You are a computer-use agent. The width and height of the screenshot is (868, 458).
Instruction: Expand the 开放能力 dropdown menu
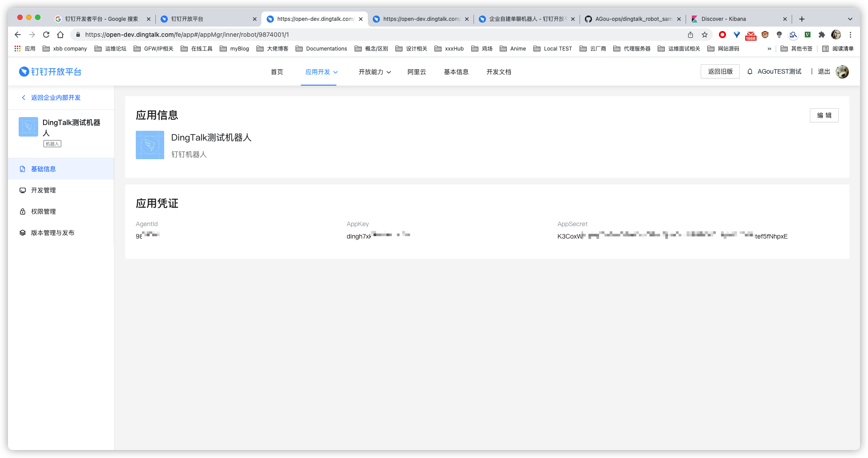pyautogui.click(x=375, y=72)
